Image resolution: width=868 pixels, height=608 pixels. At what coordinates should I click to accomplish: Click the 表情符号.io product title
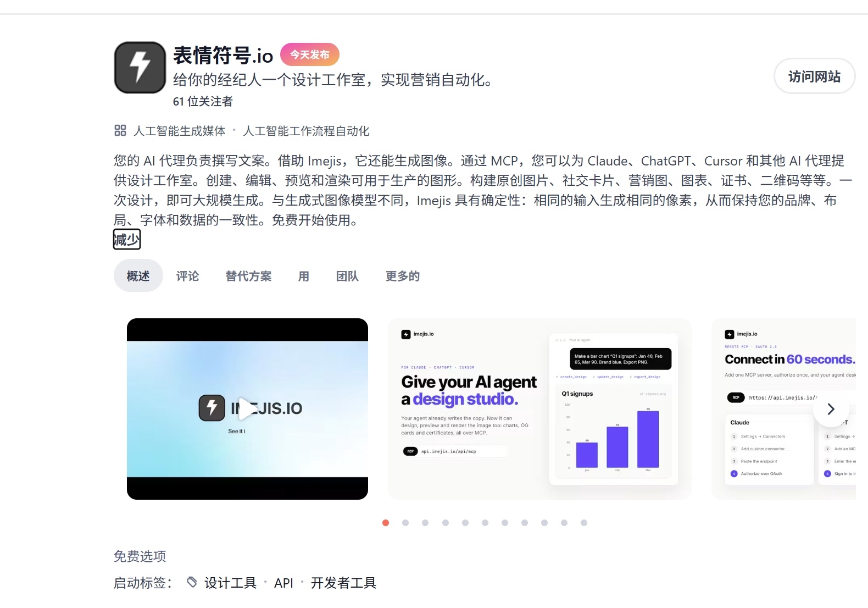(223, 55)
